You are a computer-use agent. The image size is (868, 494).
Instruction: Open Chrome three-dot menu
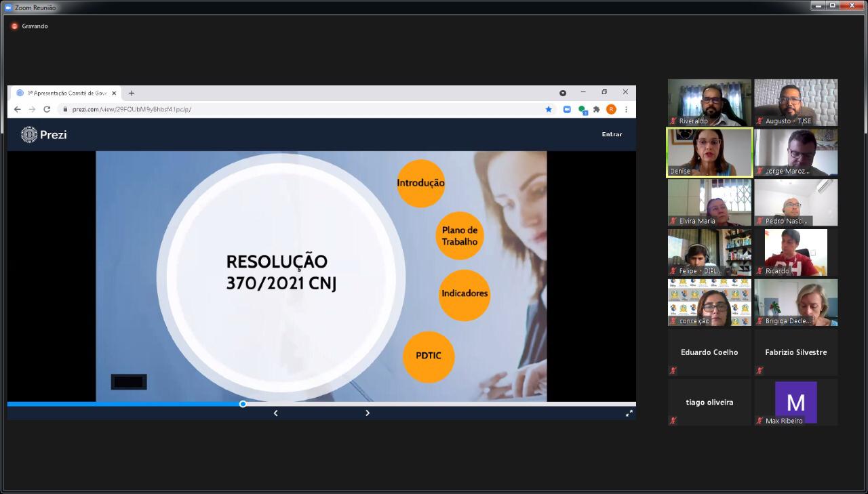pyautogui.click(x=626, y=109)
